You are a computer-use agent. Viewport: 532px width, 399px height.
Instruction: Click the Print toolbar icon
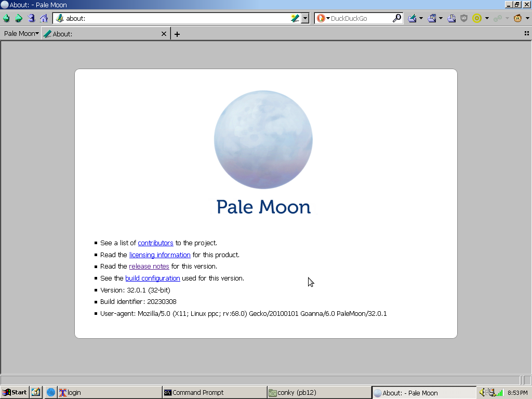[451, 18]
